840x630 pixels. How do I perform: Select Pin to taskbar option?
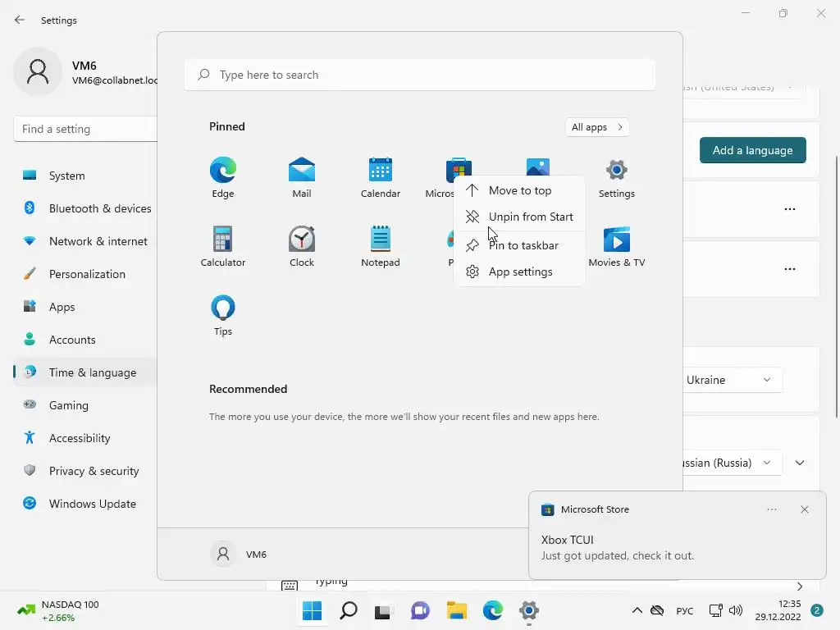pos(519,245)
